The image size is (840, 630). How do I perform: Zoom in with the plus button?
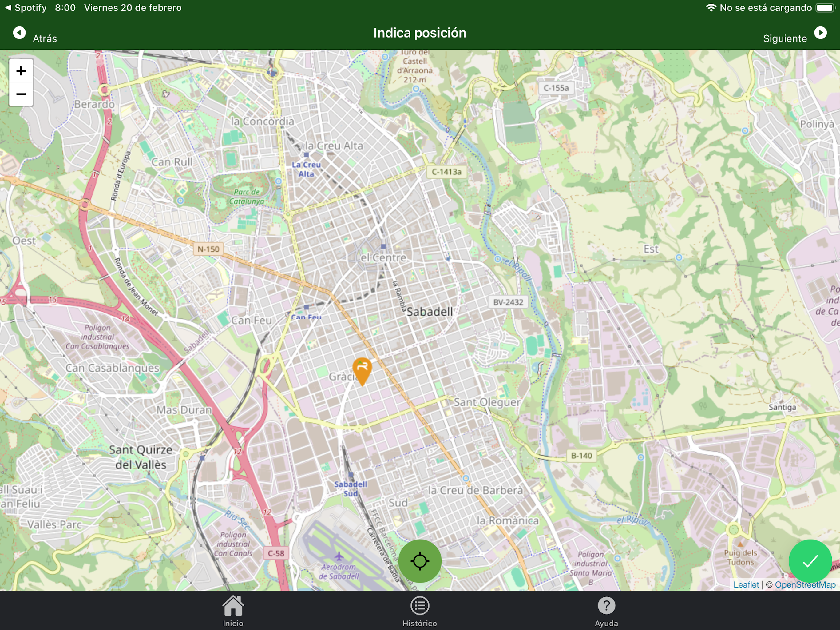(21, 71)
